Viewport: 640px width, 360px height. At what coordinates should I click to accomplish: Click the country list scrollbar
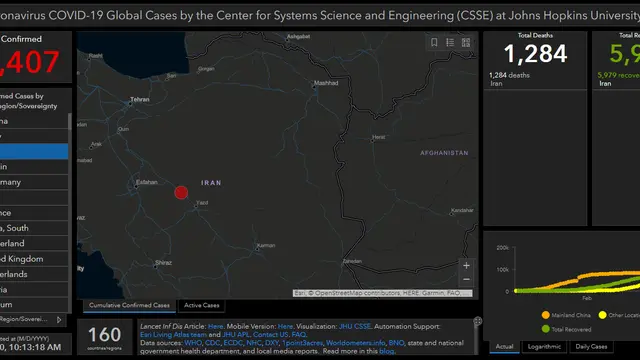point(70,122)
